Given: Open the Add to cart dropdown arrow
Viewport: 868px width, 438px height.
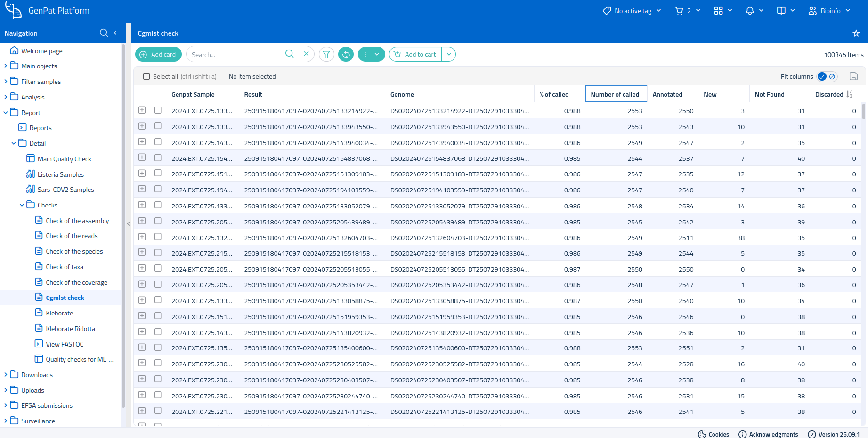Looking at the screenshot, I should tap(449, 55).
